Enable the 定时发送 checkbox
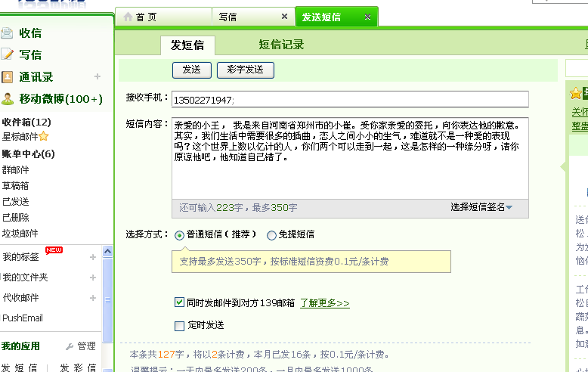Viewport: 588px width, 372px height. (179, 325)
